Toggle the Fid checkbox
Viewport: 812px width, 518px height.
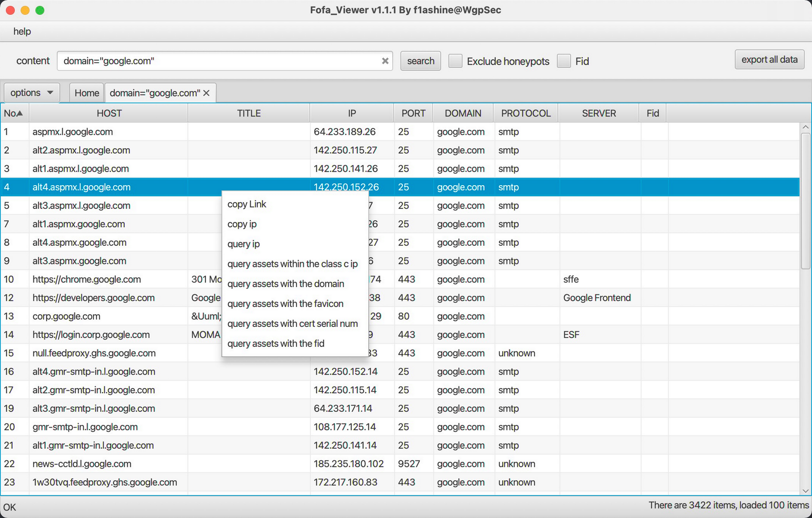(564, 61)
